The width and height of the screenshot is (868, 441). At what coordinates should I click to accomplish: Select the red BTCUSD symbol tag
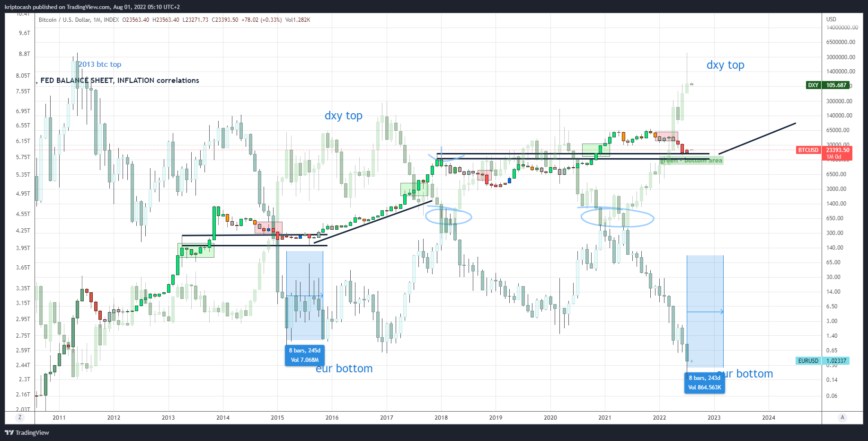(808, 150)
